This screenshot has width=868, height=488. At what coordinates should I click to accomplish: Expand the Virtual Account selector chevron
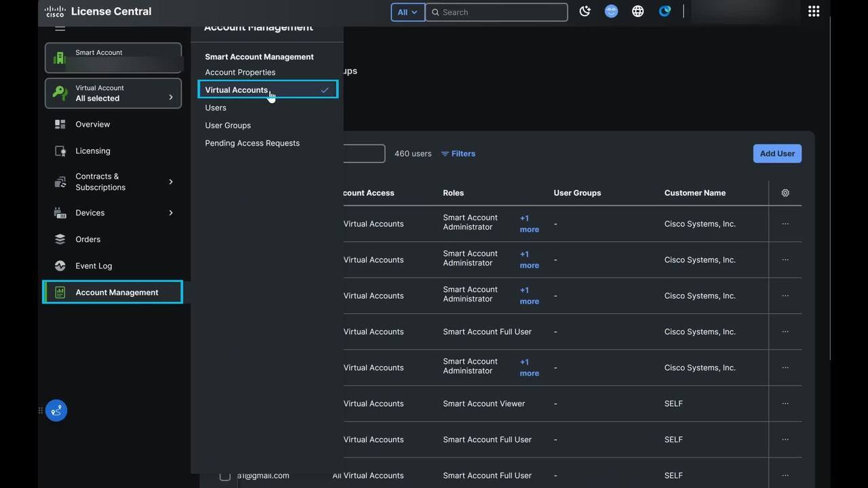point(170,98)
